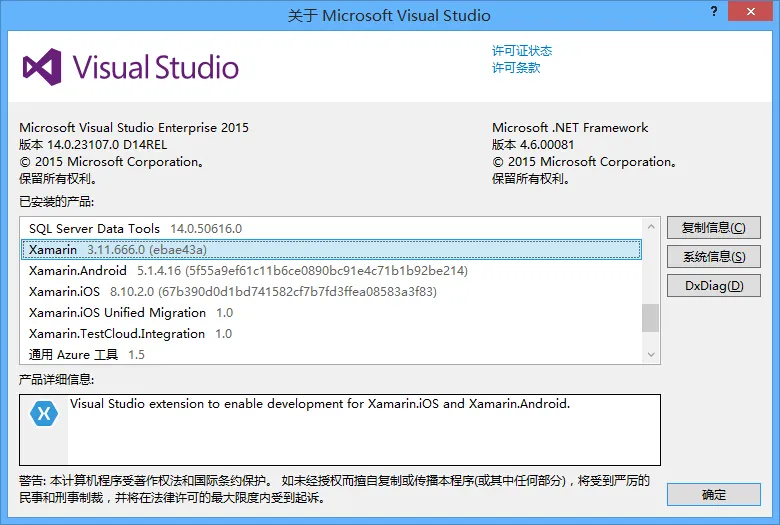The height and width of the screenshot is (525, 780).
Task: Select the Xamarin 3.11.666.0 list entry
Action: [x=118, y=250]
